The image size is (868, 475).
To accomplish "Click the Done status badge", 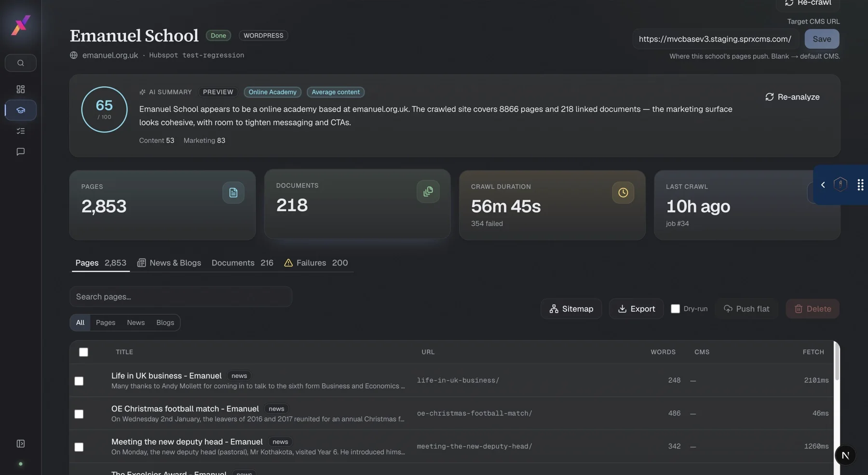I will point(218,36).
